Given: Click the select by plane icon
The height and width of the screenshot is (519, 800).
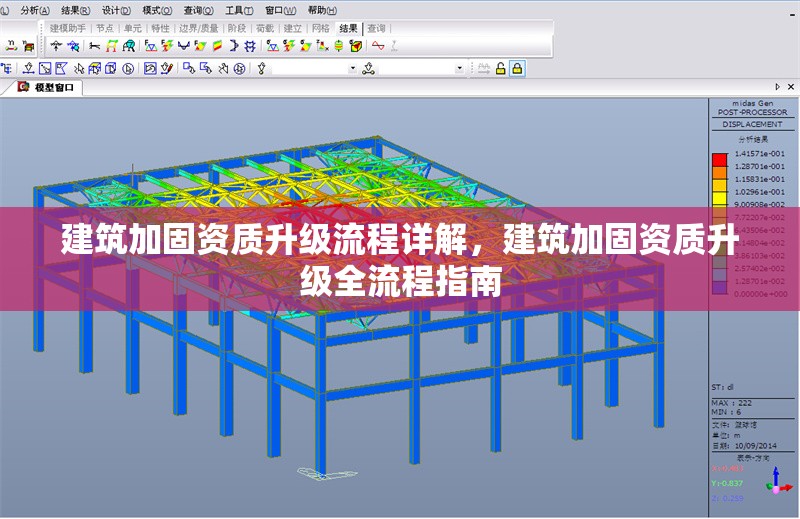Looking at the screenshot, I should [x=94, y=68].
